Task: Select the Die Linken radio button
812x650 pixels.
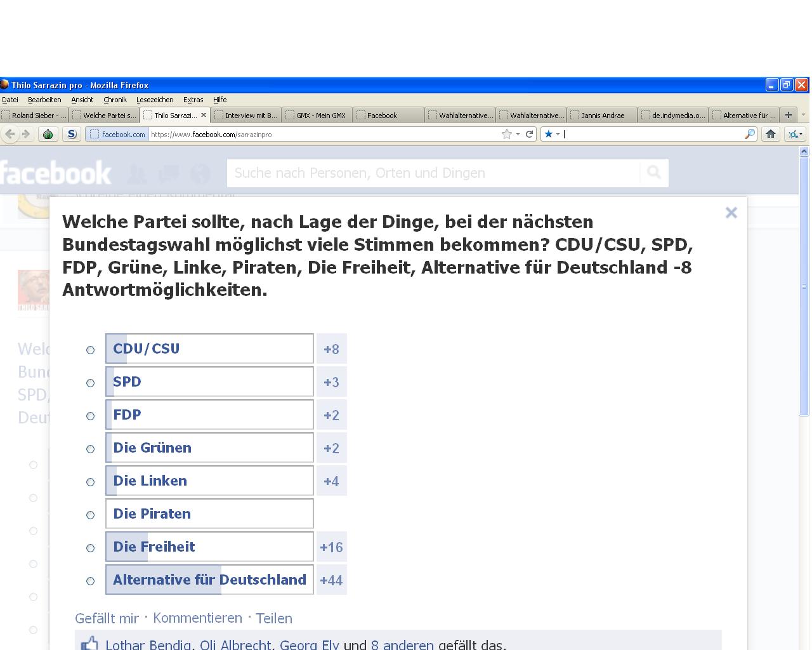Action: coord(91,482)
